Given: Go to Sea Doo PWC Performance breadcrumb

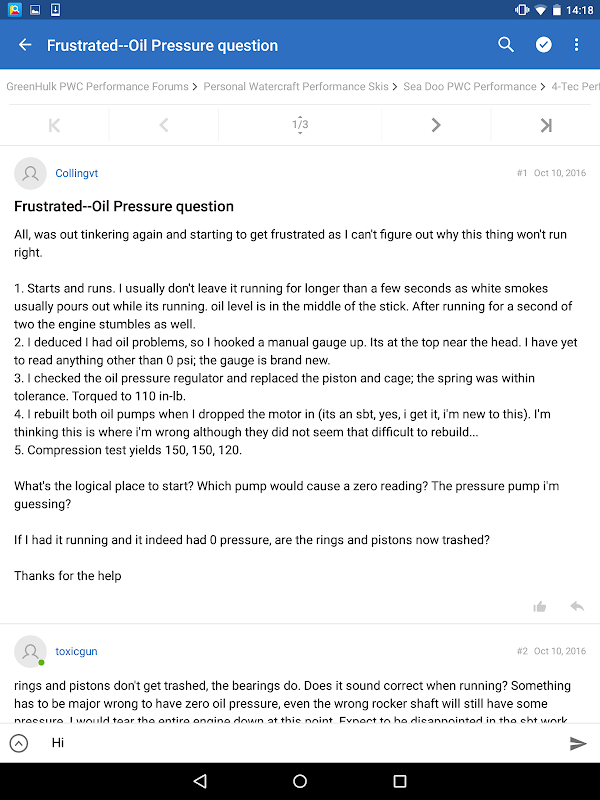Looking at the screenshot, I should (470, 87).
